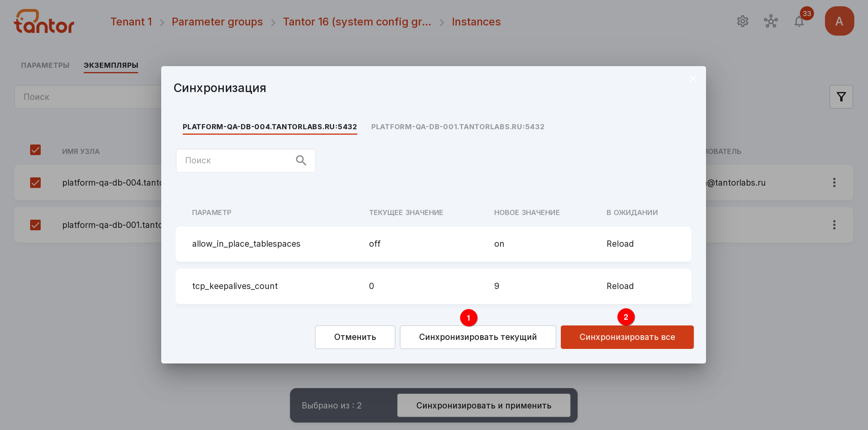Click the Tantor logo

click(44, 21)
